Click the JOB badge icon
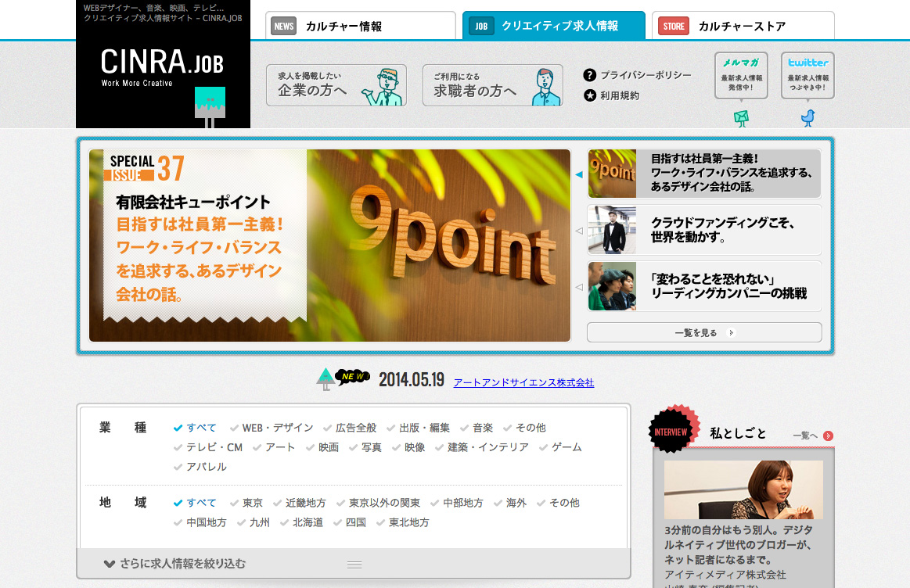 coord(481,26)
